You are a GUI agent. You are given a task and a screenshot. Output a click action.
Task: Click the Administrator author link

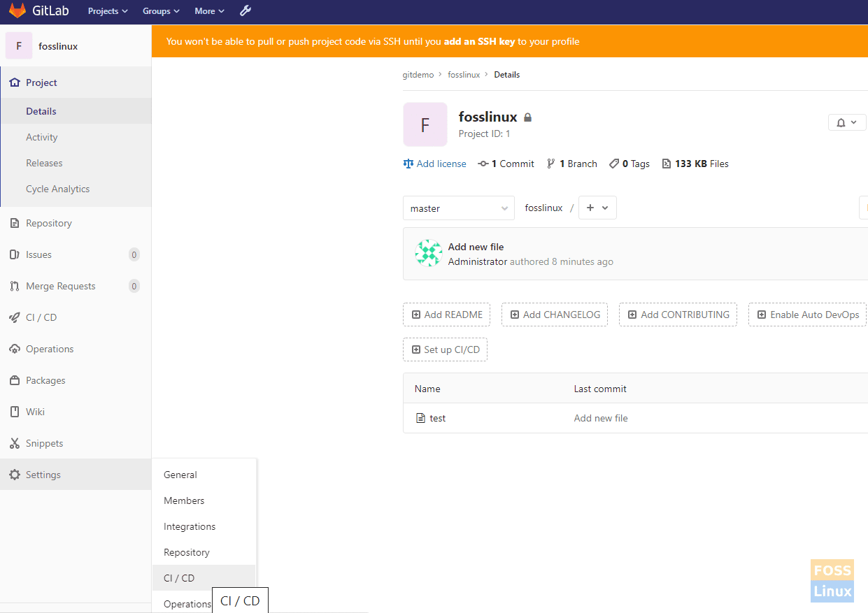coord(478,261)
